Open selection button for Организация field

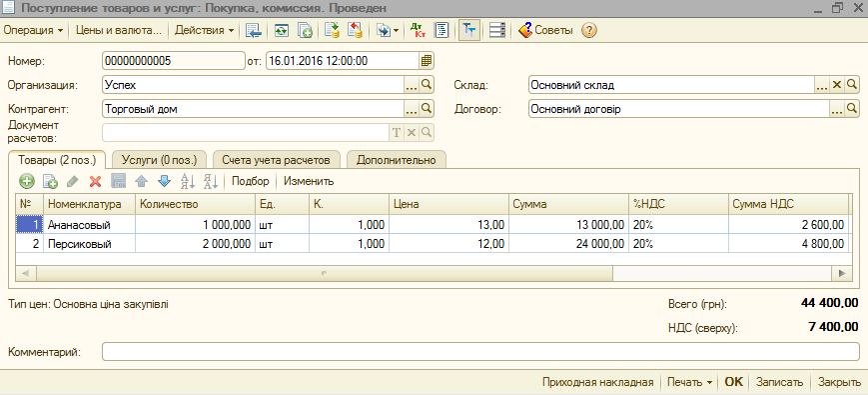coord(412,85)
